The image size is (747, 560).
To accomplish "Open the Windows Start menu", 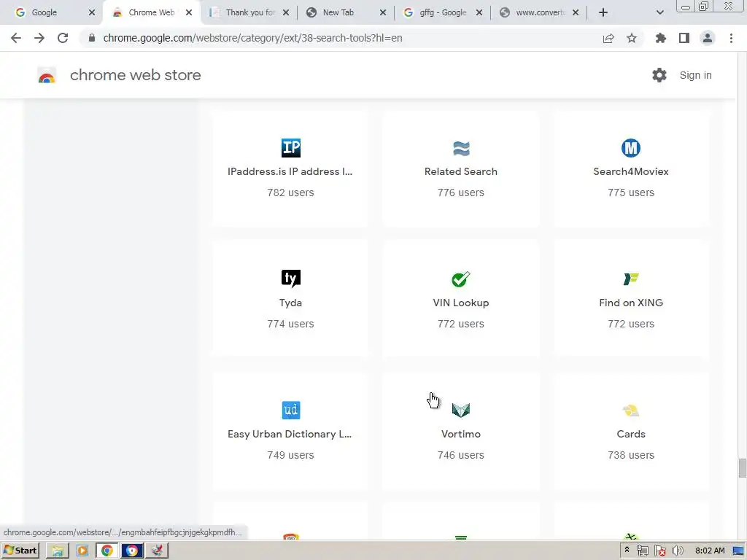I will [x=20, y=551].
